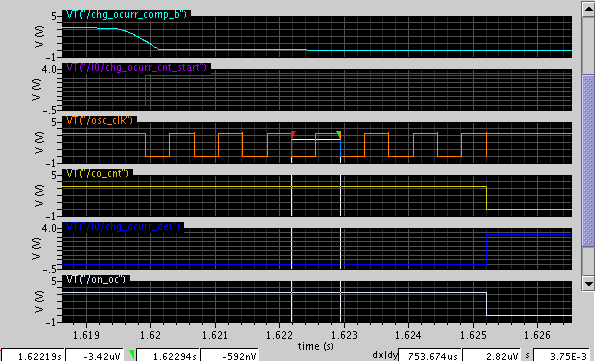Click the green marker on osc_clk trace
The image size is (595, 361).
pyautogui.click(x=339, y=134)
